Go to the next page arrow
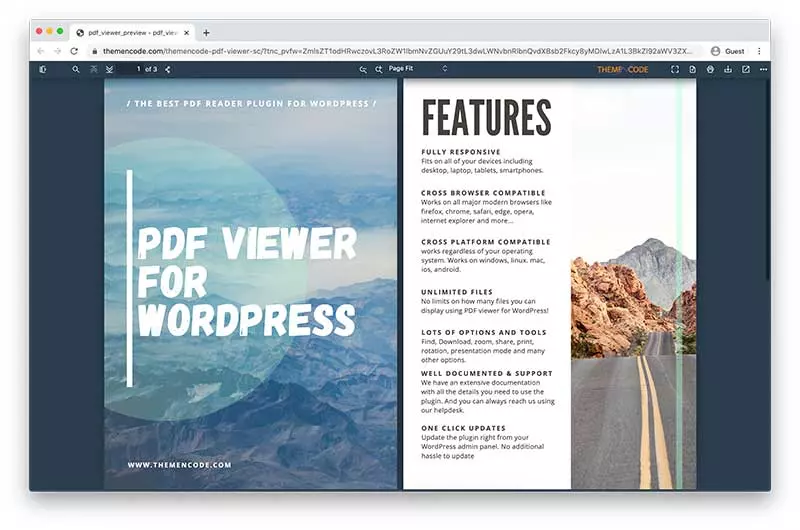This screenshot has height=530, width=800. tap(109, 69)
